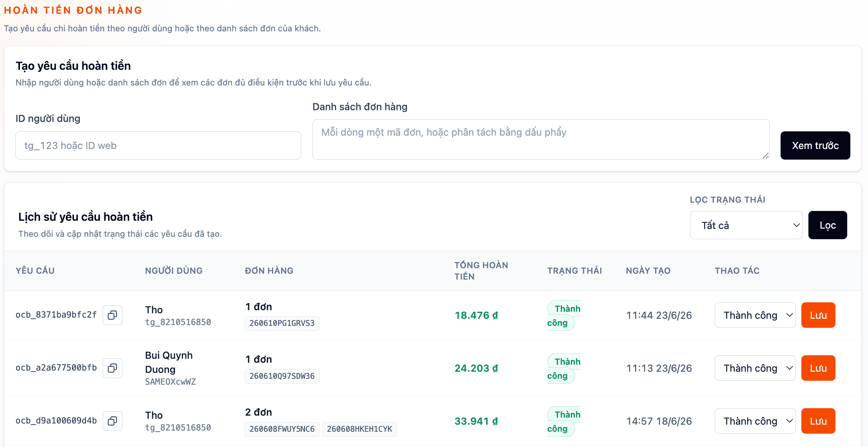This screenshot has width=868, height=447.
Task: Click the NGƯỜI DÙNG column header
Action: [x=174, y=271]
